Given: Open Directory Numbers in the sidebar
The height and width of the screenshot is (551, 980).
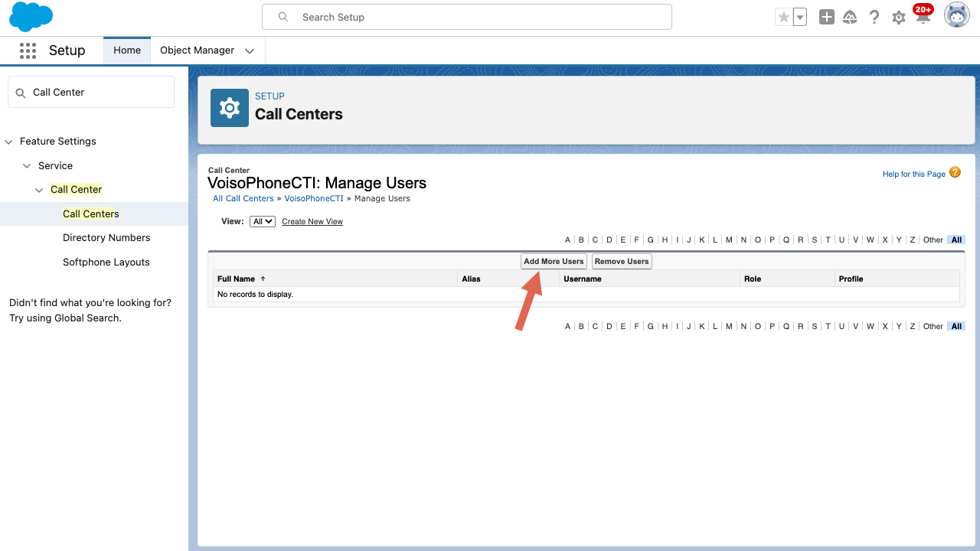Looking at the screenshot, I should [106, 238].
